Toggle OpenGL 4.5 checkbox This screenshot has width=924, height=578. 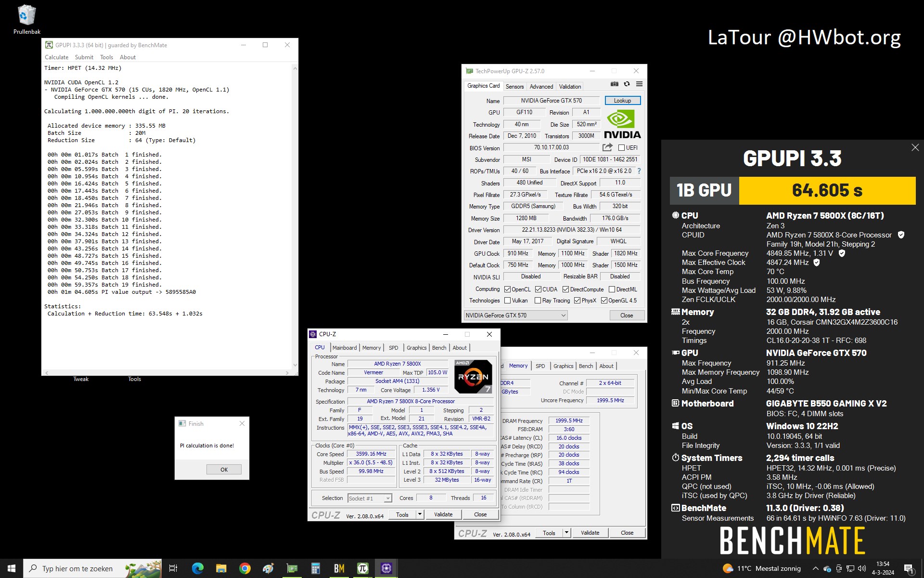pos(604,301)
